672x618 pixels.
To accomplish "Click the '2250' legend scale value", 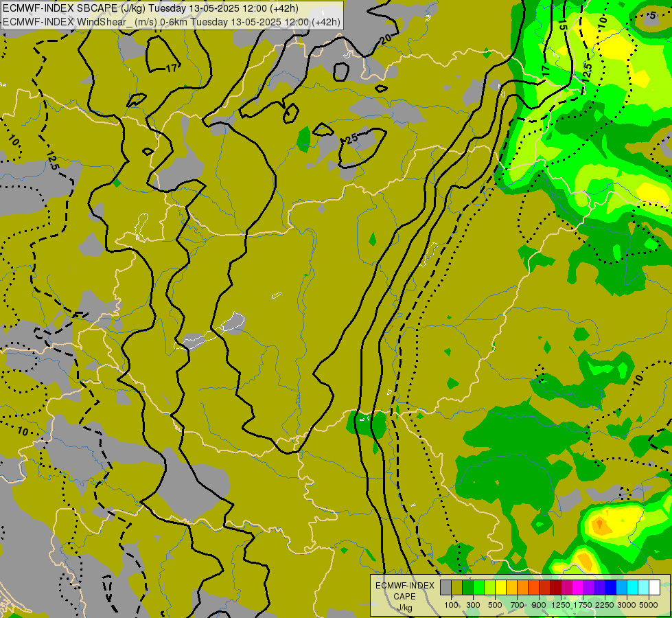I will [x=604, y=605].
